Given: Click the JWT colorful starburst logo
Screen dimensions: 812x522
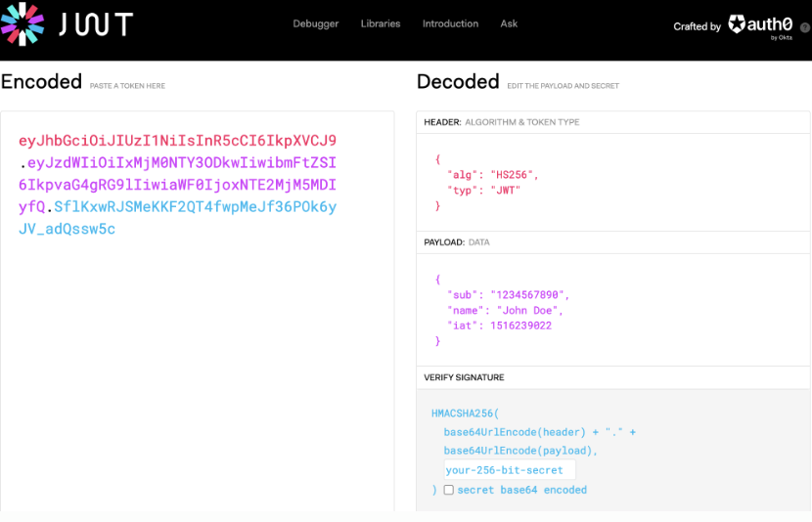Looking at the screenshot, I should click(x=23, y=23).
